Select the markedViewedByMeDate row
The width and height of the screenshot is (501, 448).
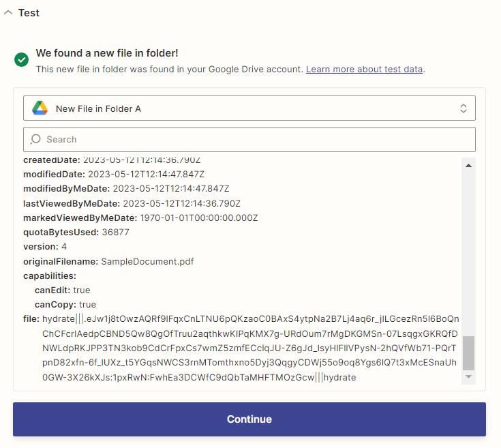pos(140,218)
